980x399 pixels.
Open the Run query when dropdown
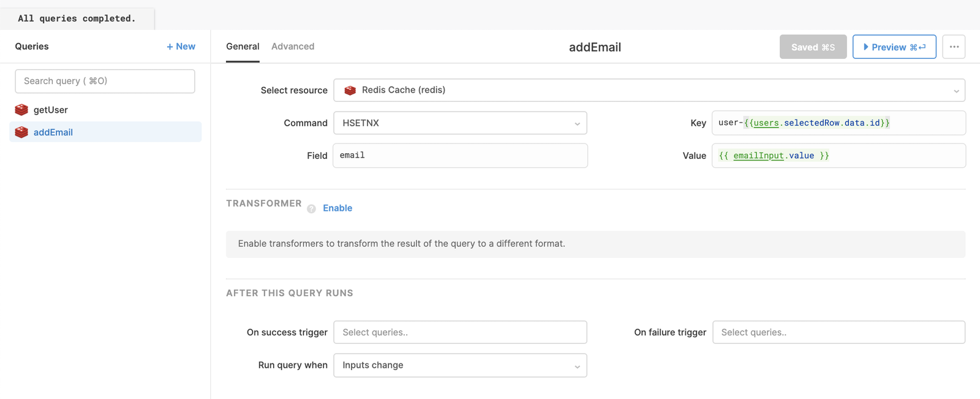click(460, 365)
